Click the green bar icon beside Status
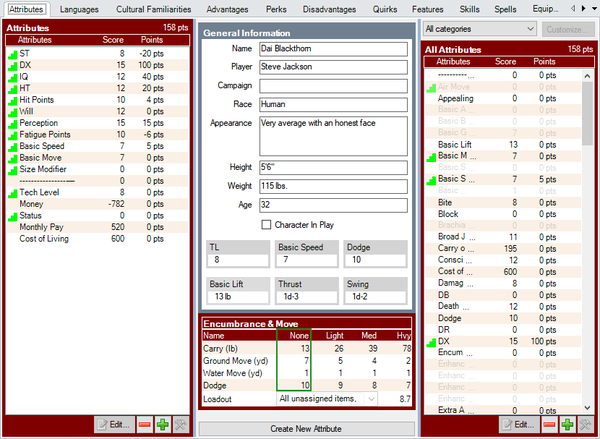The height and width of the screenshot is (439, 600). tap(13, 216)
